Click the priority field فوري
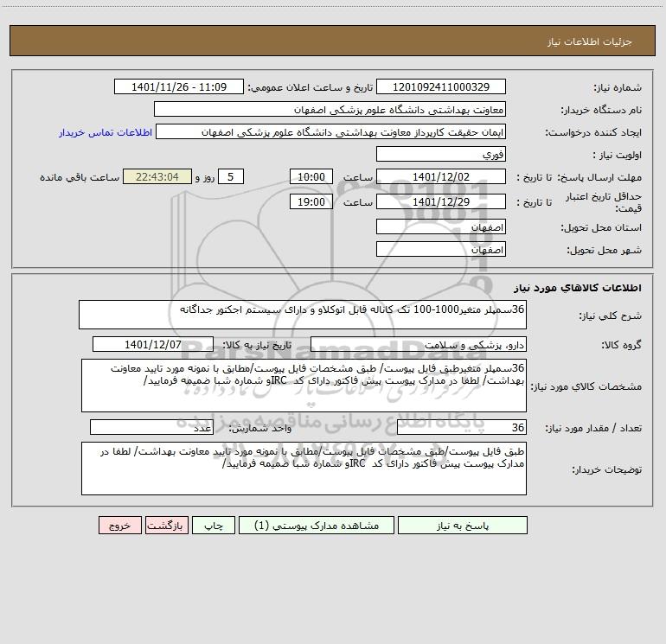Viewport: 666px width, 644px height. 441,154
